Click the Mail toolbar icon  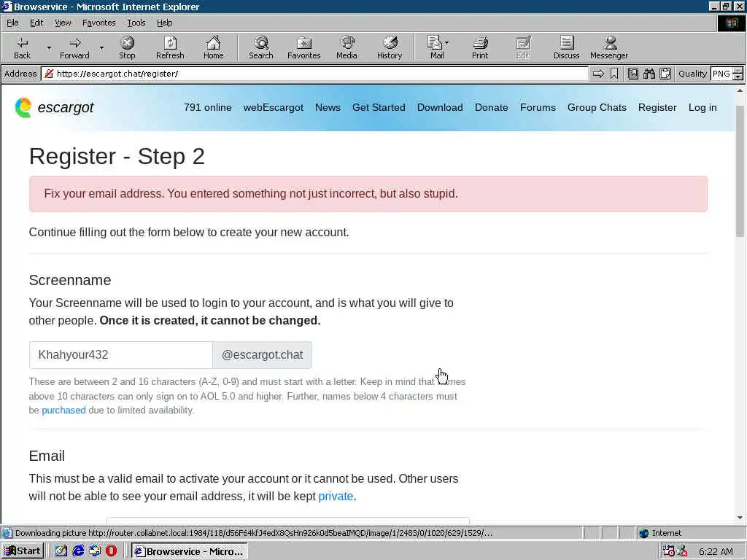(436, 47)
